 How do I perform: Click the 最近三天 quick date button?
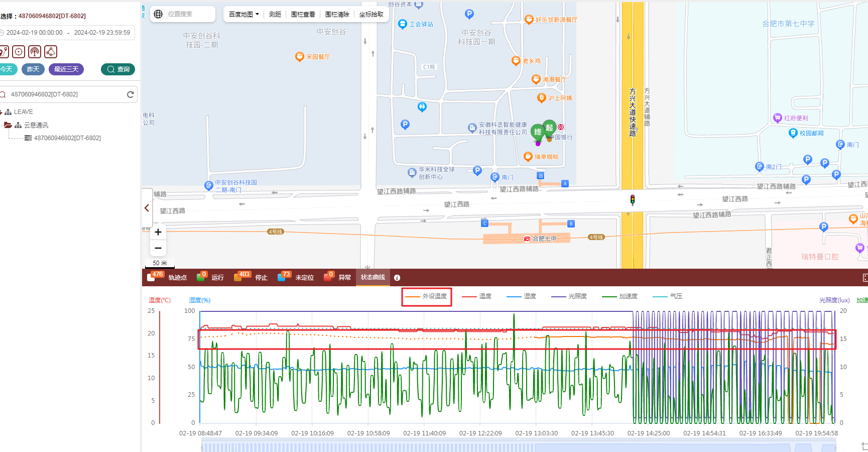(66, 69)
